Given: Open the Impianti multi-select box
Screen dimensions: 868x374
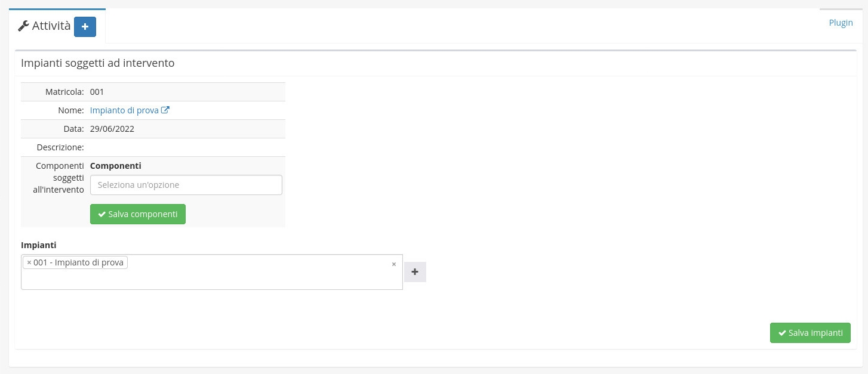Looking at the screenshot, I should (x=239, y=277).
